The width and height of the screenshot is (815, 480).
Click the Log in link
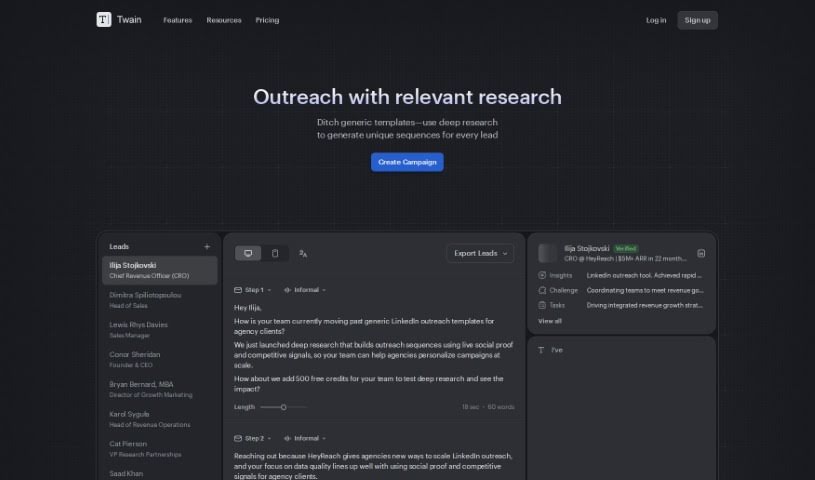point(656,20)
